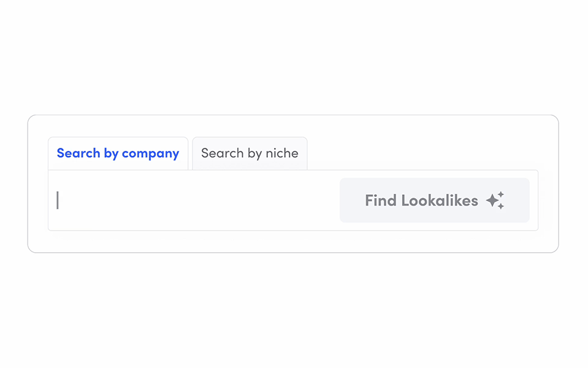The width and height of the screenshot is (588, 368).
Task: Activate the blue Search by company label
Action: (x=118, y=153)
